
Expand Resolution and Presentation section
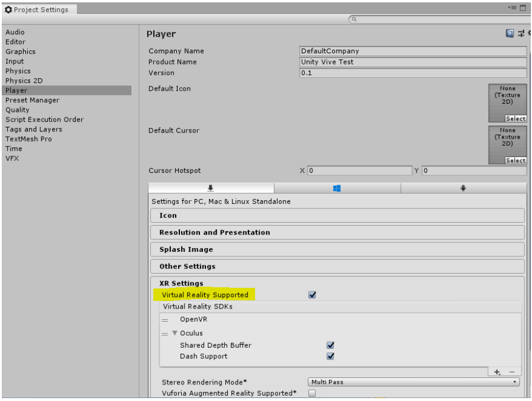[x=337, y=233]
